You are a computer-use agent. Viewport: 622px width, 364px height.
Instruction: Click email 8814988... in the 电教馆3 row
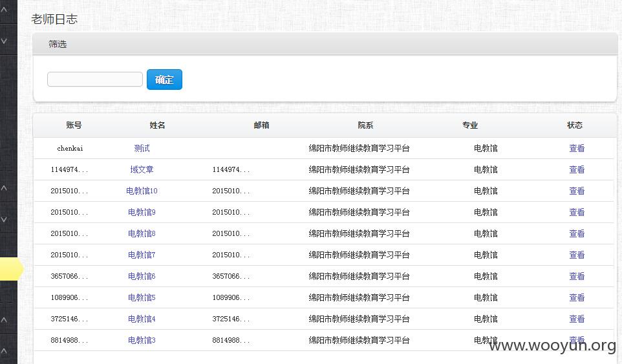click(231, 341)
